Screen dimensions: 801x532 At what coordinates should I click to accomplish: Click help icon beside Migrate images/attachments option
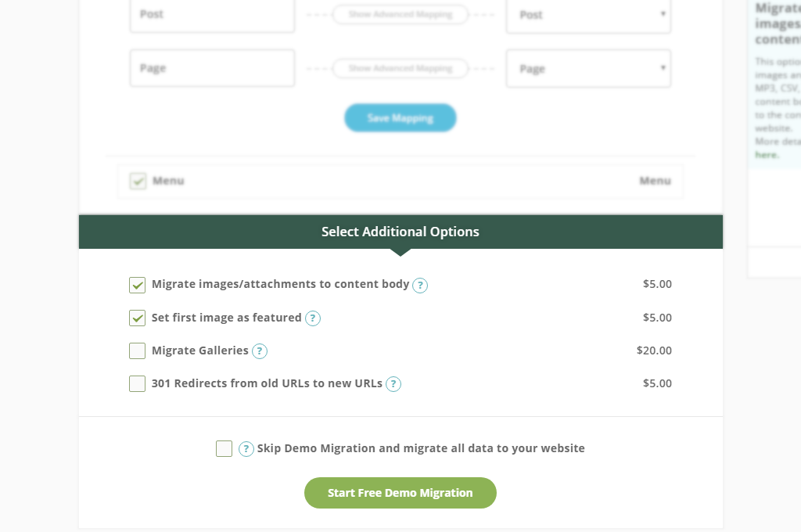[420, 286]
